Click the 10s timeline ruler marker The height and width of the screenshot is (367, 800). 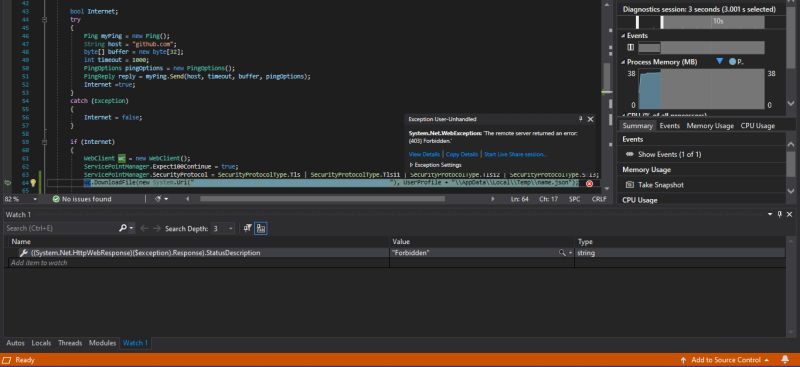pos(718,21)
